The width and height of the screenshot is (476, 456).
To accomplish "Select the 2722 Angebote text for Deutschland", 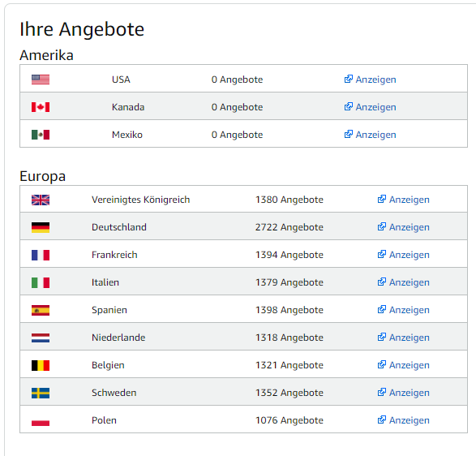I will click(x=289, y=227).
